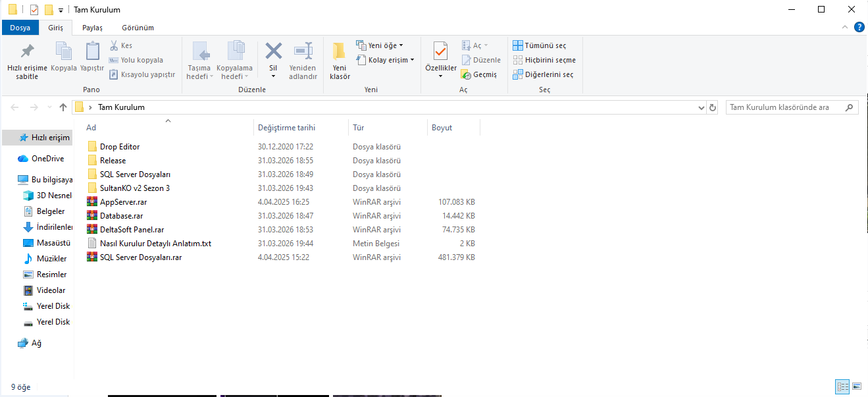Click the blue help question mark icon
Image resolution: width=868 pixels, height=397 pixels.
859,27
